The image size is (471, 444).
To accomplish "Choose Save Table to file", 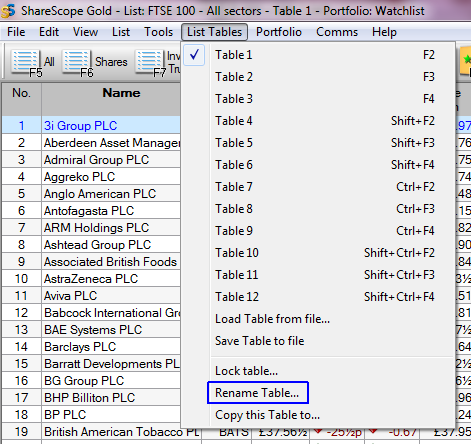I will coord(318,341).
